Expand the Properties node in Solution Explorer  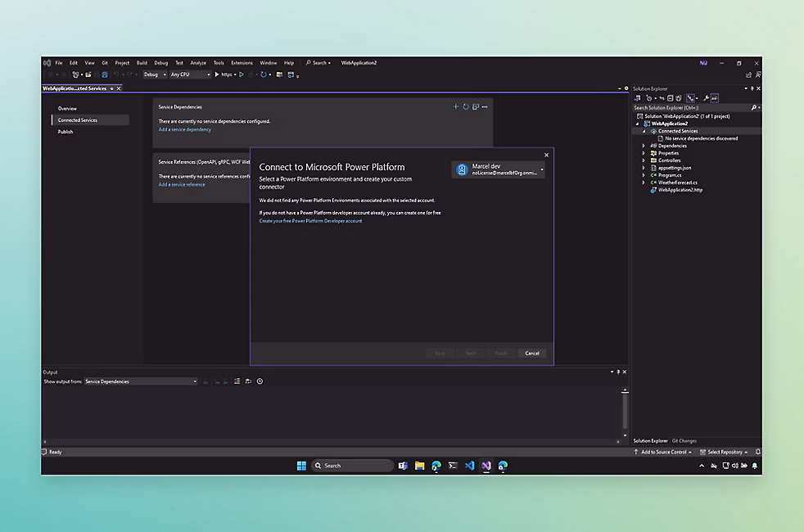644,153
